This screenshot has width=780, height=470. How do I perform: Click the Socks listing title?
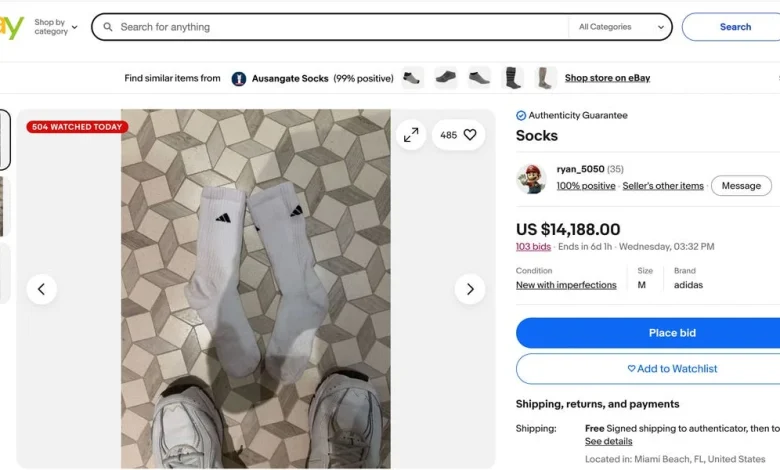click(537, 135)
